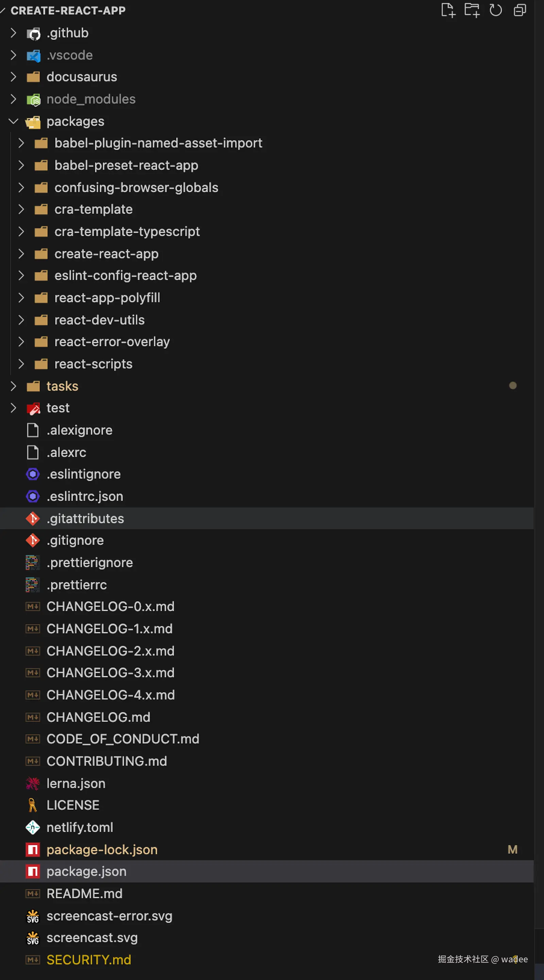The image size is (544, 980).
Task: Open the README.md file
Action: [x=84, y=894]
